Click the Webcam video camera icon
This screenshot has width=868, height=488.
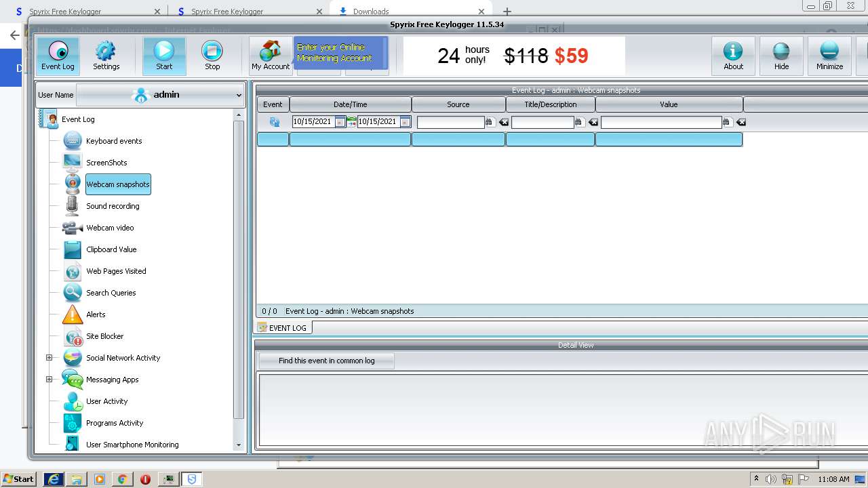(x=73, y=228)
